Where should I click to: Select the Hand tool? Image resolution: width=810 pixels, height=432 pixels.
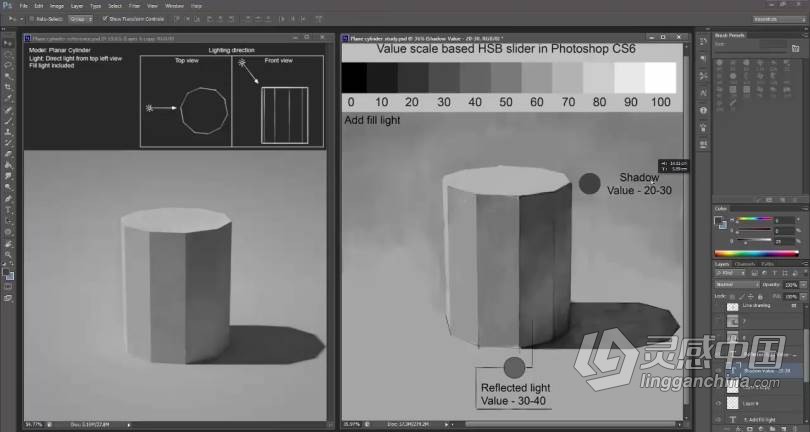[8, 243]
